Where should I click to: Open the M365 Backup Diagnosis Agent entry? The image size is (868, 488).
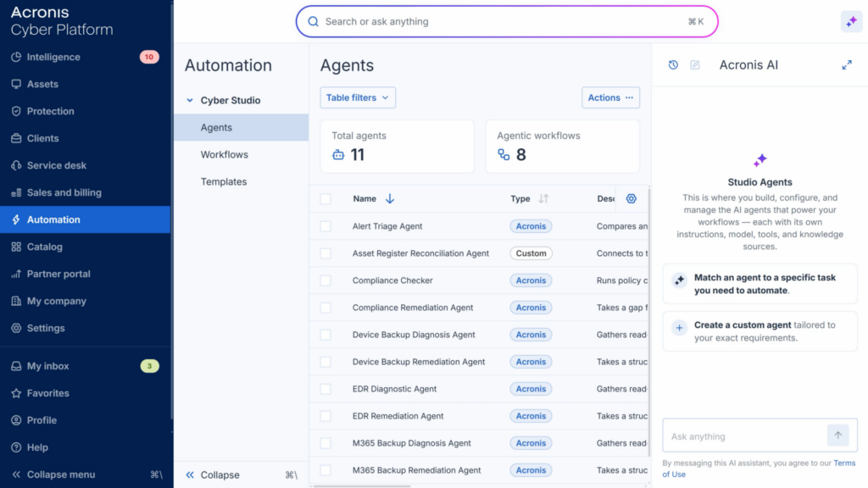pyautogui.click(x=411, y=443)
